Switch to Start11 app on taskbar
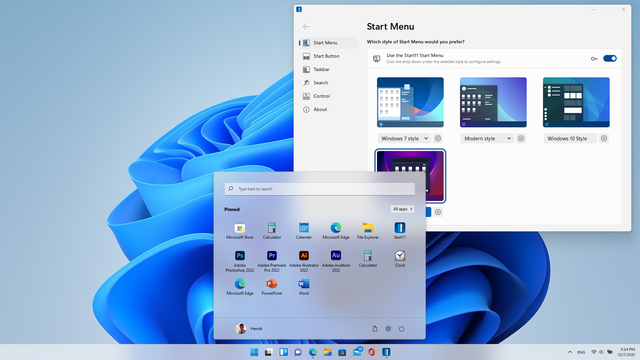The image size is (640, 360). (x=386, y=352)
